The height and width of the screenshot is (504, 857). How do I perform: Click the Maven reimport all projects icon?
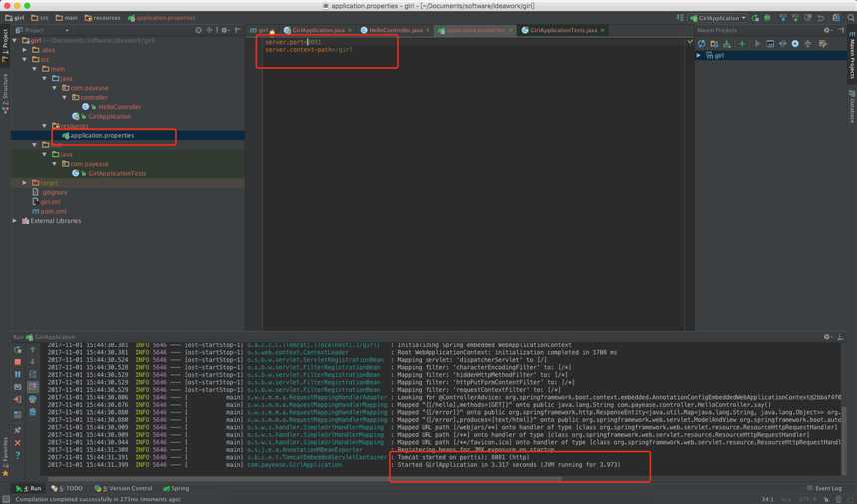tap(702, 43)
